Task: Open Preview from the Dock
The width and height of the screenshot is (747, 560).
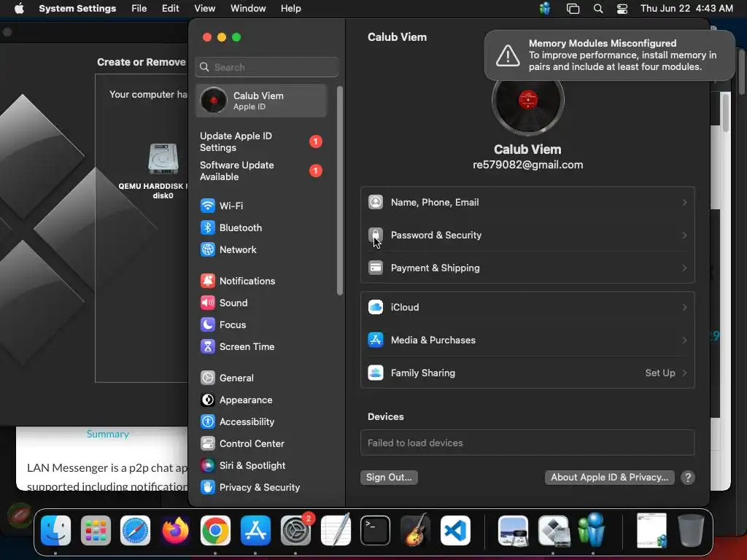Action: 513,531
